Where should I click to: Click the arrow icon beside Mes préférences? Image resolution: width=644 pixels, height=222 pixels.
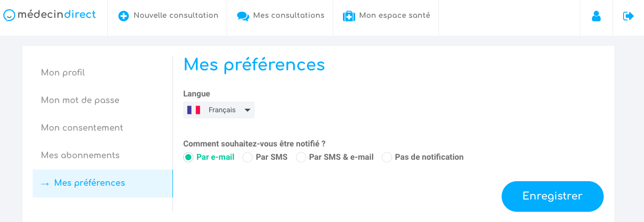pyautogui.click(x=45, y=183)
